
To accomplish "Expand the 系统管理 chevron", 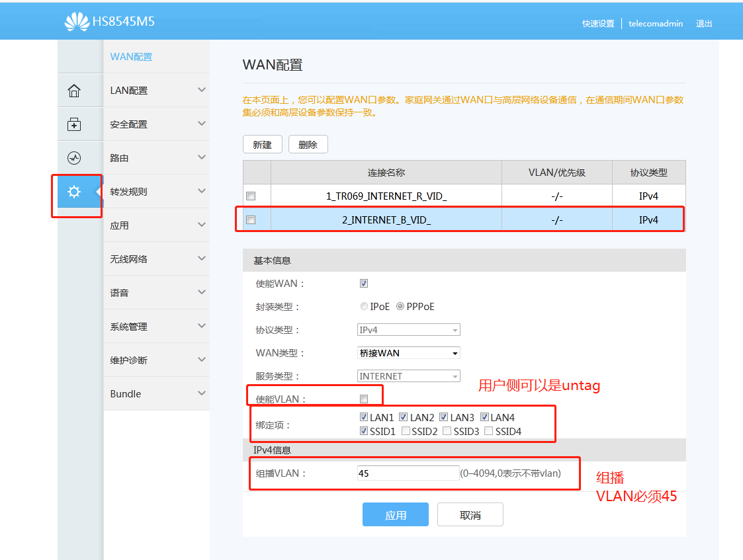I will click(202, 326).
